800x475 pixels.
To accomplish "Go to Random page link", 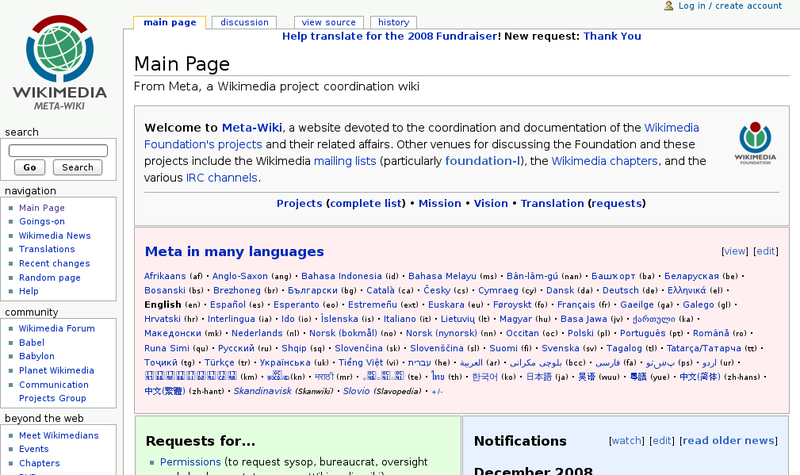I will point(49,277).
